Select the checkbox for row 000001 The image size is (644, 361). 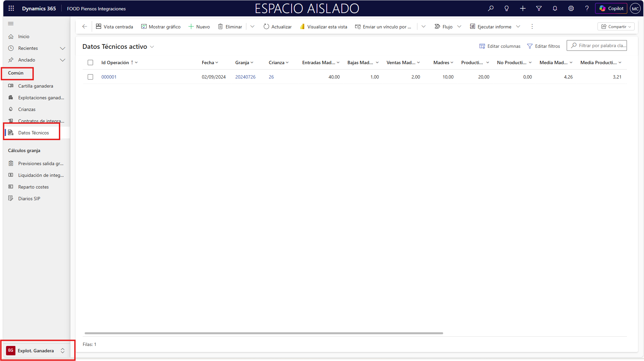(90, 77)
